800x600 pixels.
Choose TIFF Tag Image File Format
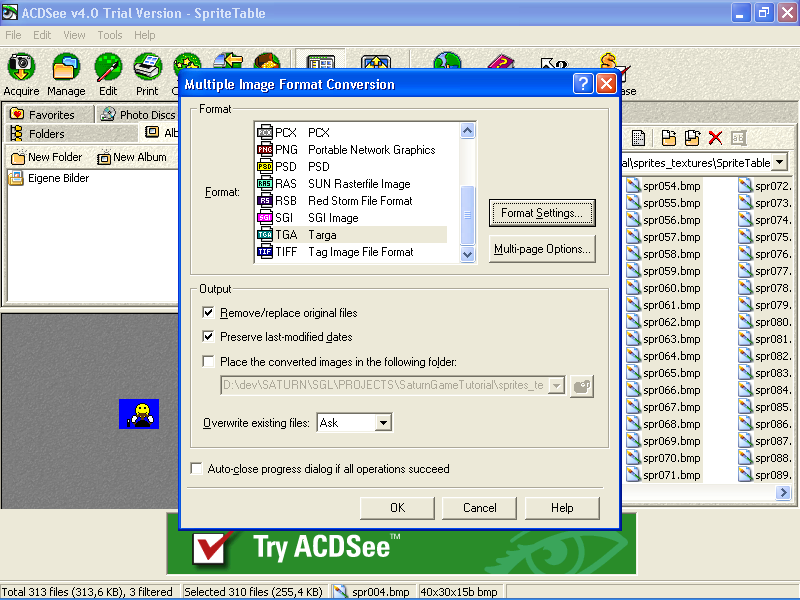pyautogui.click(x=351, y=252)
